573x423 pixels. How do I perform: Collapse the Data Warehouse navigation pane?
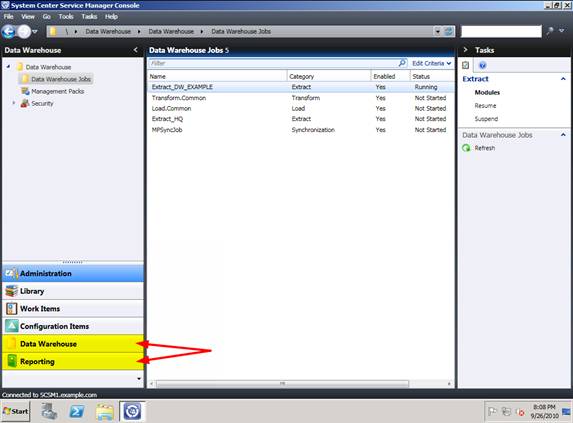point(136,50)
